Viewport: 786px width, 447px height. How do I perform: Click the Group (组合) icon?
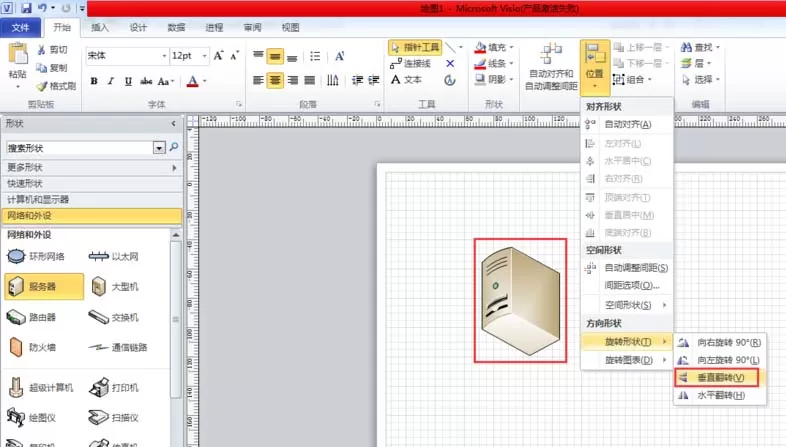pos(619,80)
